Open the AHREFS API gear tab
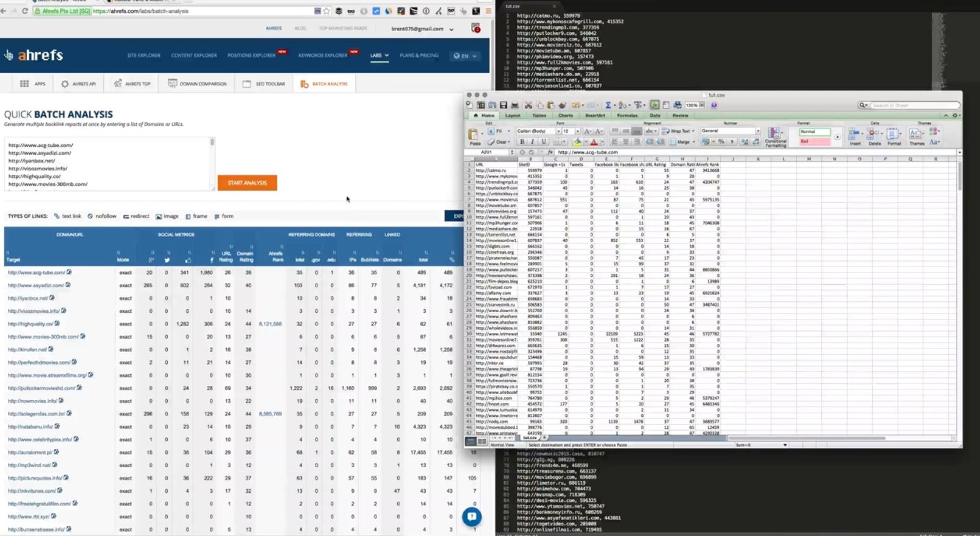Image resolution: width=980 pixels, height=536 pixels. pos(78,84)
